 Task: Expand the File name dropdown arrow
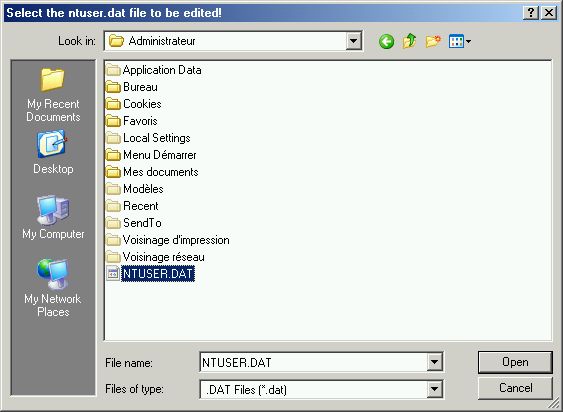coord(434,362)
